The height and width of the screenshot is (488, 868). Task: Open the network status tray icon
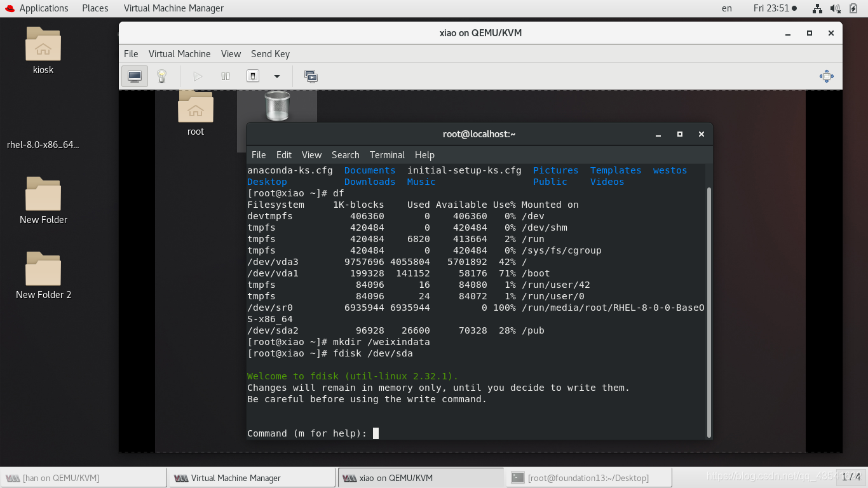pos(817,8)
